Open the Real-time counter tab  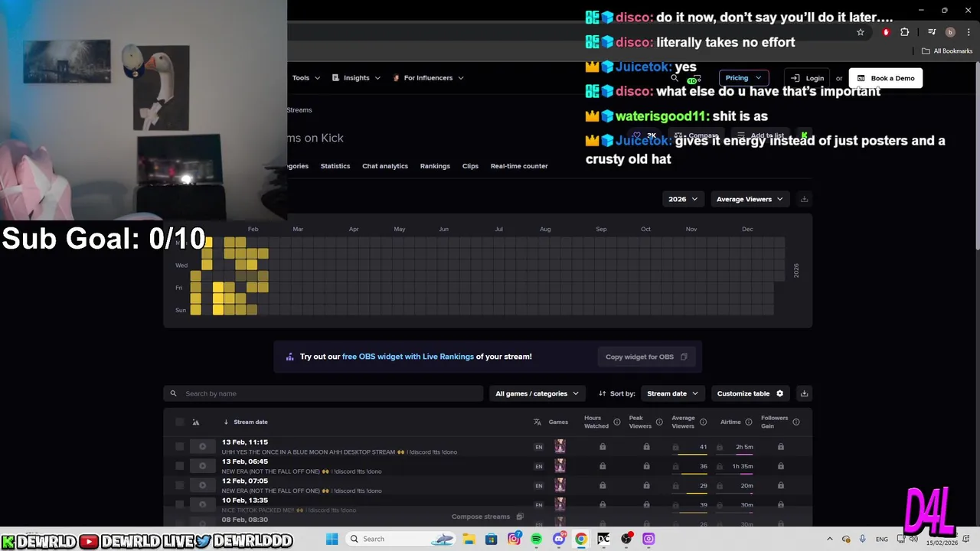(x=519, y=166)
